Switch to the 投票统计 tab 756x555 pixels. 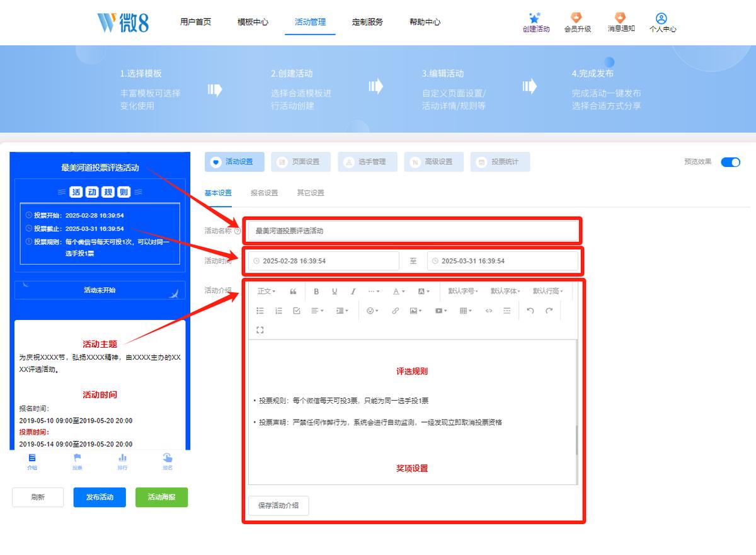click(x=500, y=162)
